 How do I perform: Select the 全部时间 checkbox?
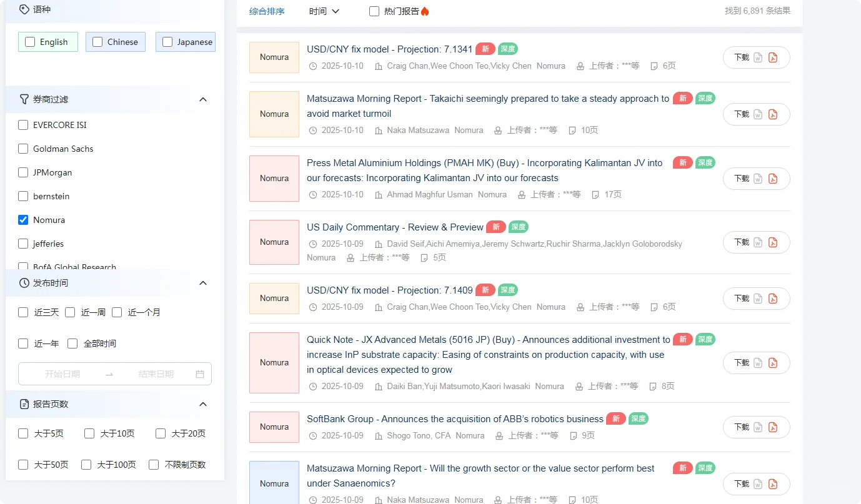[x=72, y=343]
